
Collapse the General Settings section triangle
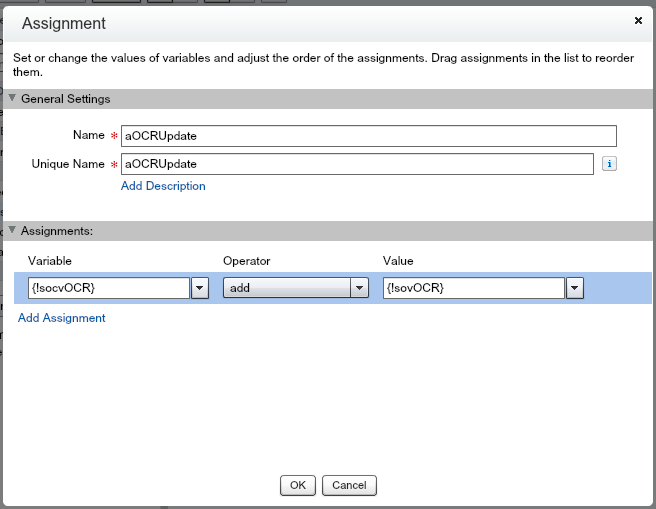point(12,99)
